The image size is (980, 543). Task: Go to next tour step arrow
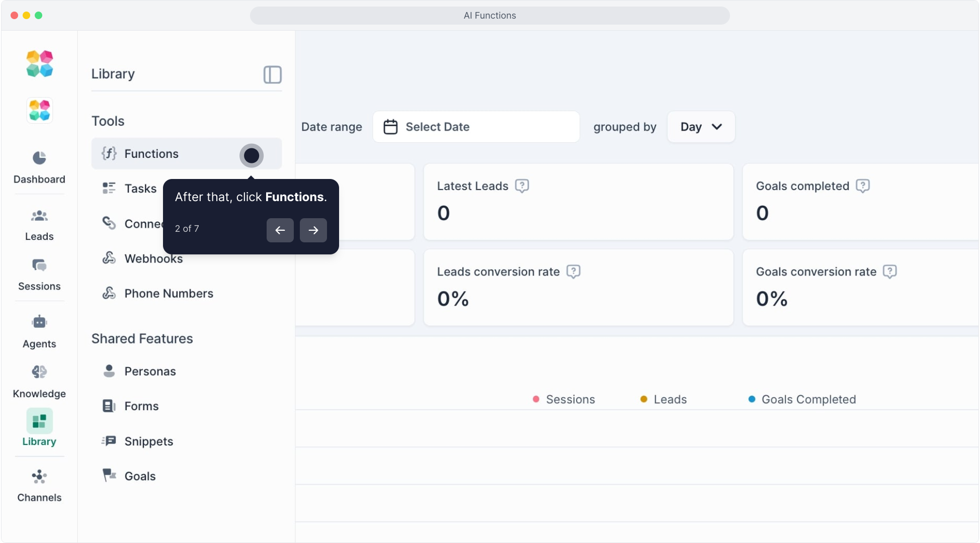[313, 230]
